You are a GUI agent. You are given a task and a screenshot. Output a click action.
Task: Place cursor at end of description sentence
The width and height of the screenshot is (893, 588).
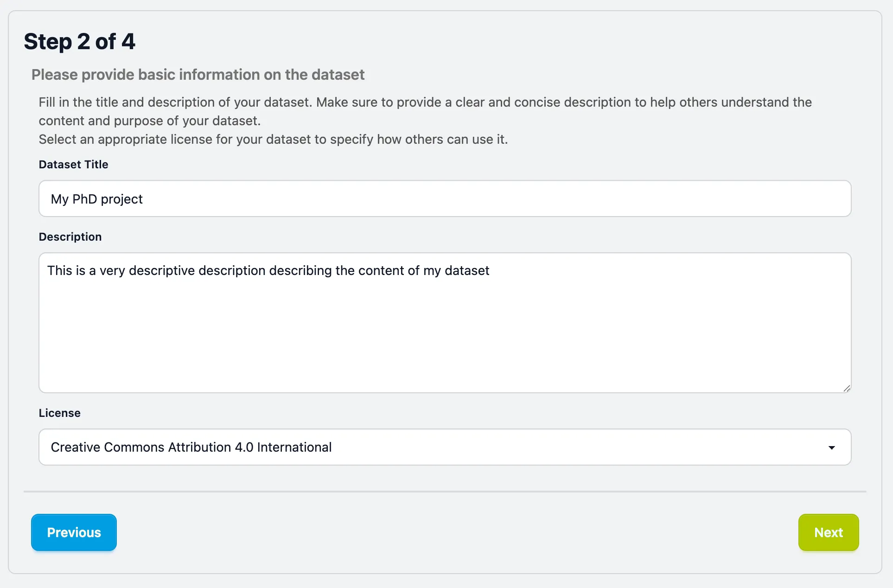(x=490, y=271)
